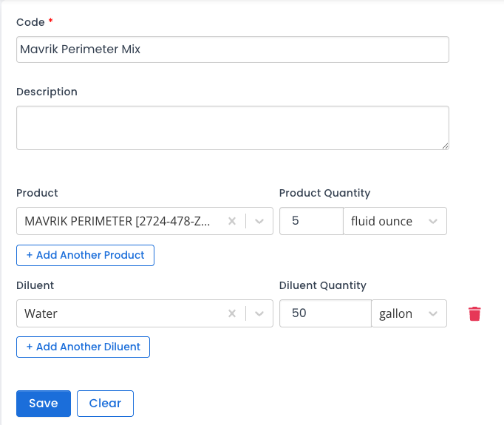
Task: Open the fluid ounce unit dropdown
Action: click(x=395, y=221)
